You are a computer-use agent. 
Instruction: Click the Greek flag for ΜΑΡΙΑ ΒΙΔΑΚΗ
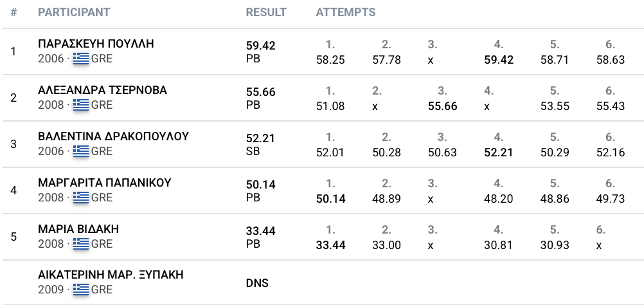(x=81, y=244)
